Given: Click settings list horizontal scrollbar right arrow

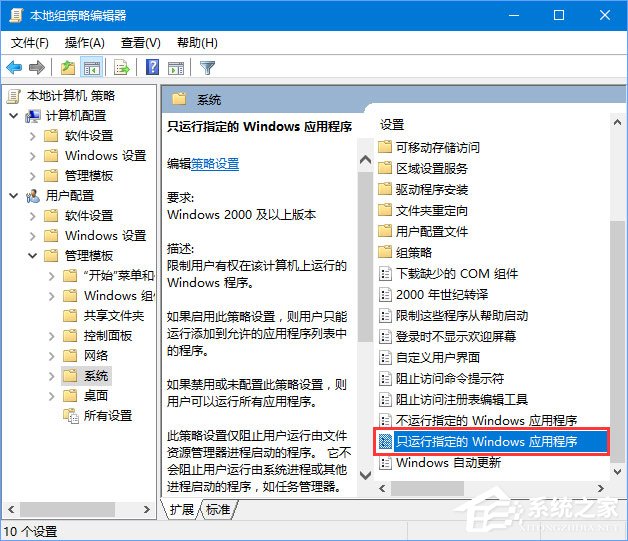Looking at the screenshot, I should pos(600,488).
